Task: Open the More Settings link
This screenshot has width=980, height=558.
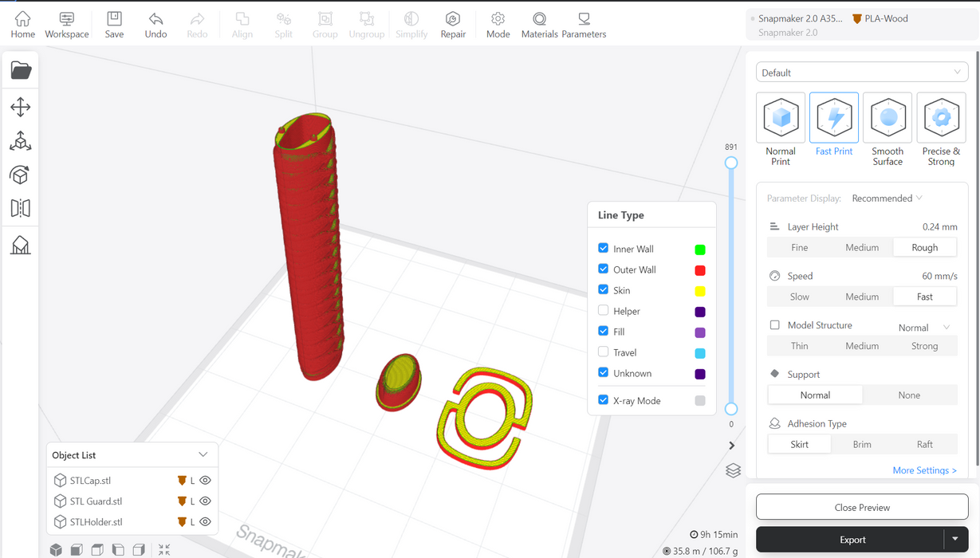Action: pos(924,470)
